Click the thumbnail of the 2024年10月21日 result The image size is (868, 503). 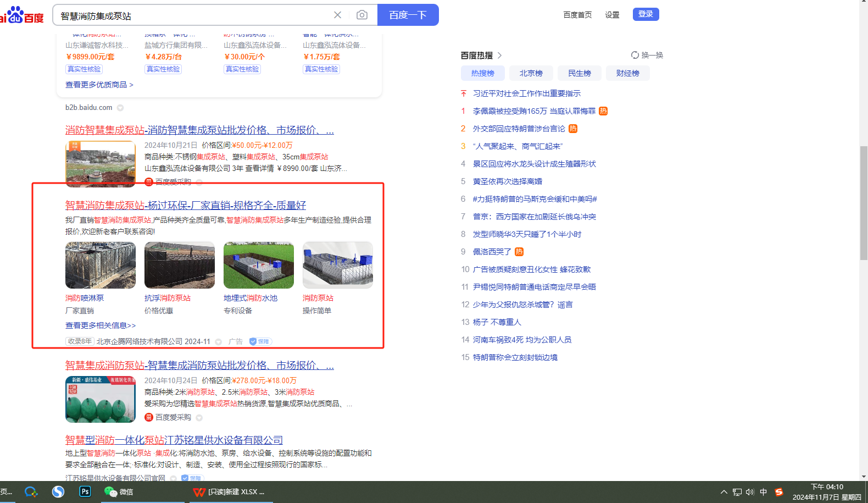[x=101, y=164]
